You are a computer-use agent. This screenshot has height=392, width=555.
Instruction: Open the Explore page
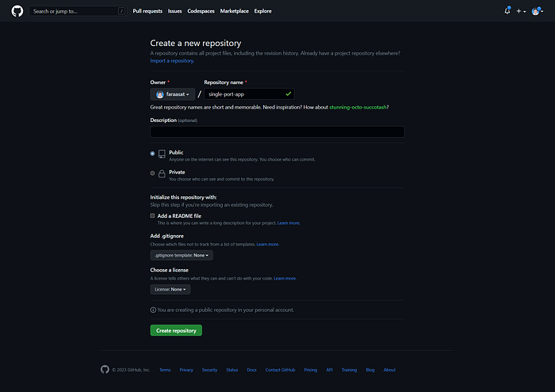[263, 11]
